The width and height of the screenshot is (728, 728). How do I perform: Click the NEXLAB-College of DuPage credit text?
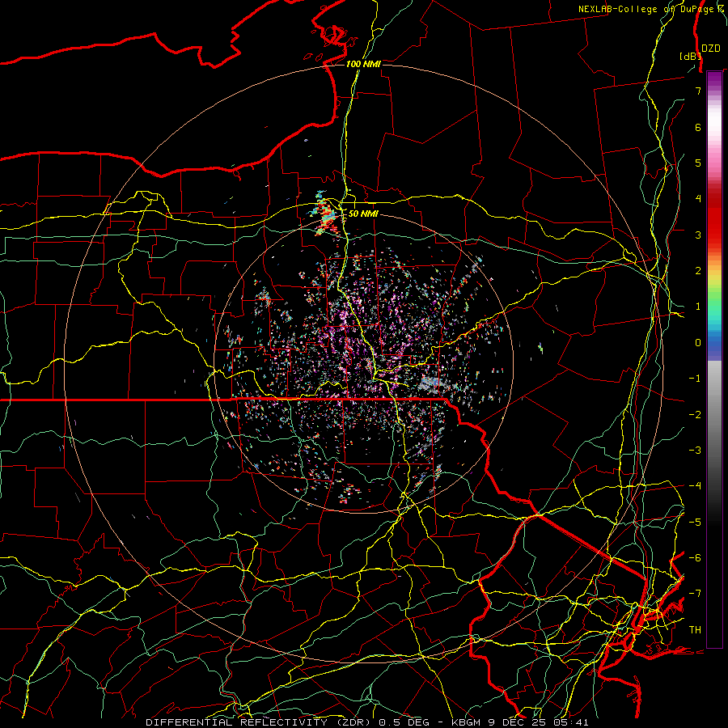(650, 9)
